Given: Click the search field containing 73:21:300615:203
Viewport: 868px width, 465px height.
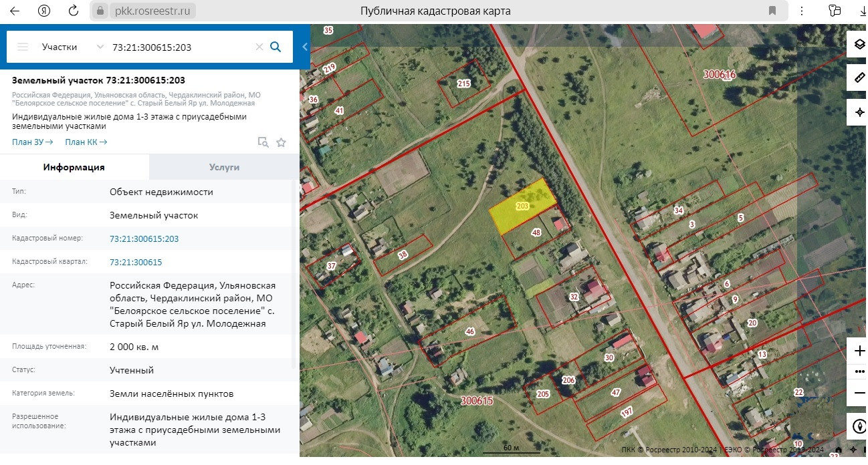Looking at the screenshot, I should (x=181, y=47).
